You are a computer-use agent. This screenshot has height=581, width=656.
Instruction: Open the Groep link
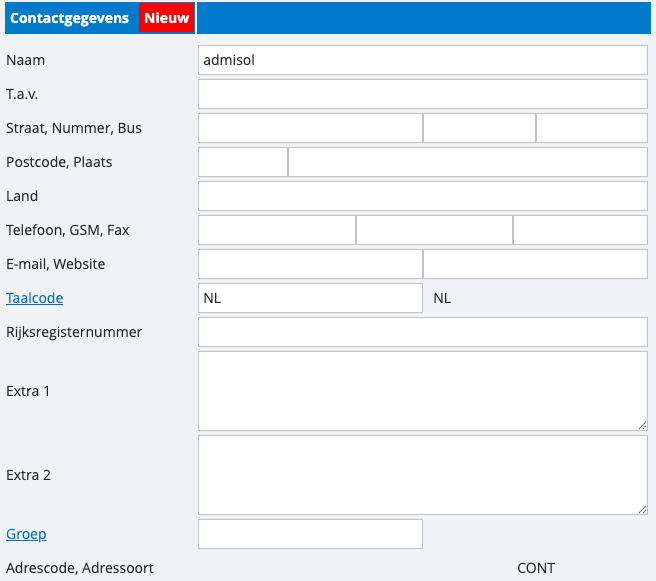click(26, 534)
